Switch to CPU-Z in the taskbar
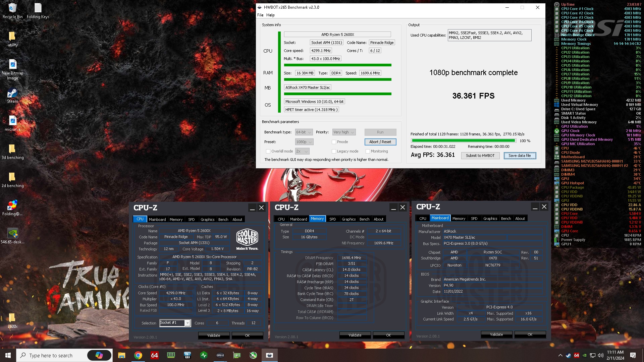 click(220, 355)
